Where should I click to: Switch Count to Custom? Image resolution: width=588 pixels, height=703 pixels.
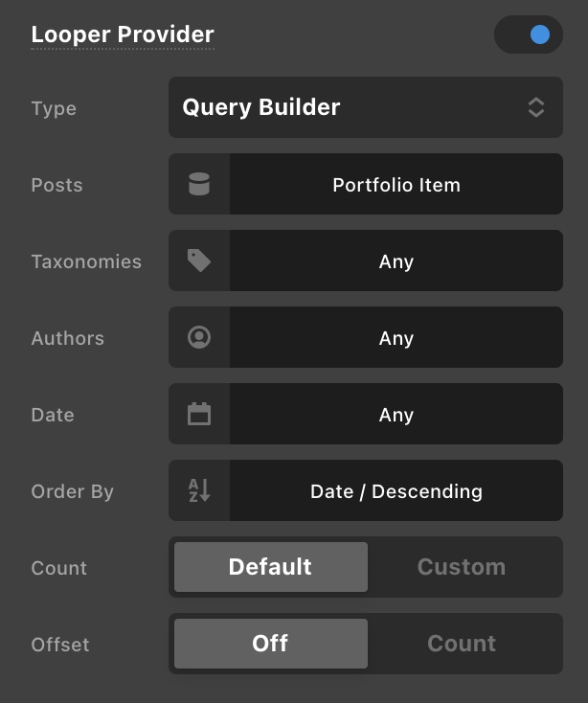(462, 567)
